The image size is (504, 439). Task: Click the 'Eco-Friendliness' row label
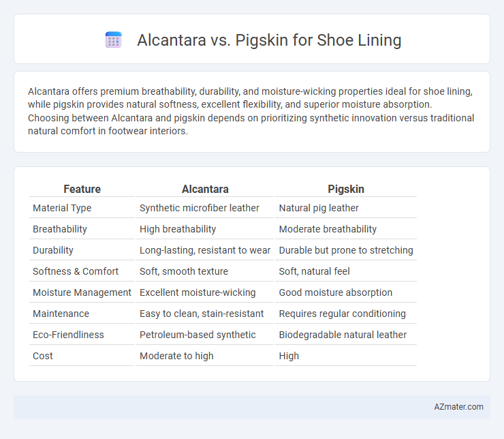[x=68, y=335]
